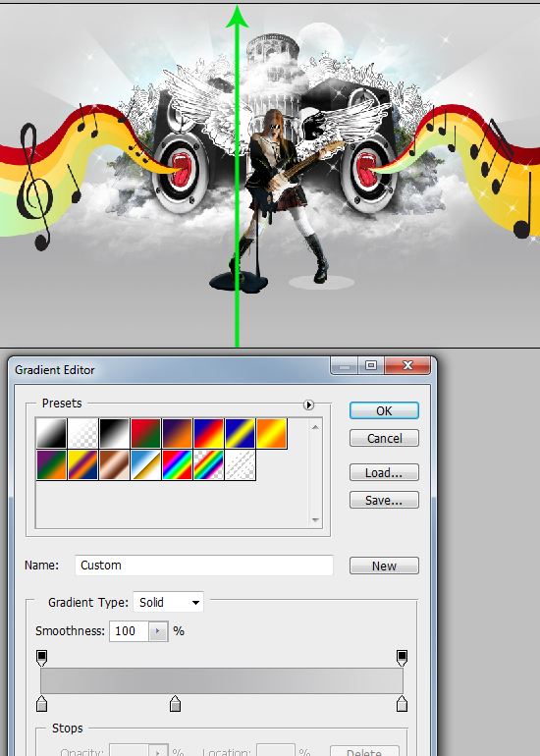
Task: Click the gradient preview bar
Action: [222, 680]
